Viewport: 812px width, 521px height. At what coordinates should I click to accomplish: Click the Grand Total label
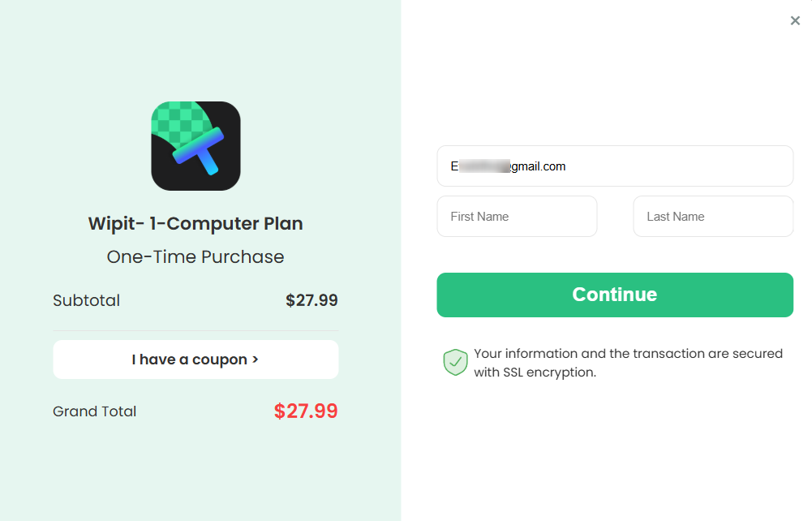coord(94,411)
